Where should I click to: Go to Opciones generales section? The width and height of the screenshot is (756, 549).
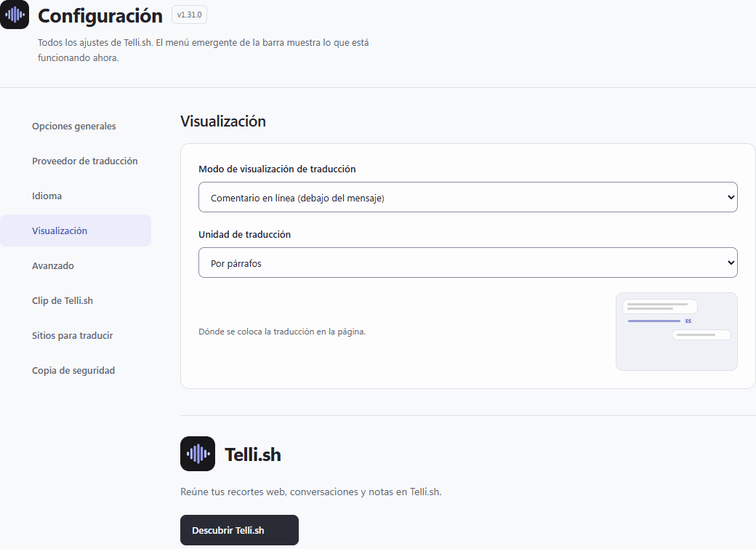coord(73,126)
